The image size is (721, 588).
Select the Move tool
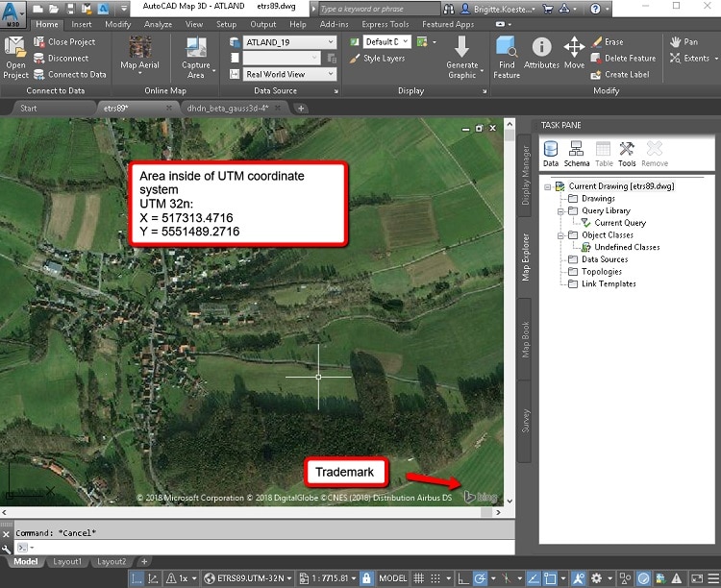(x=574, y=54)
